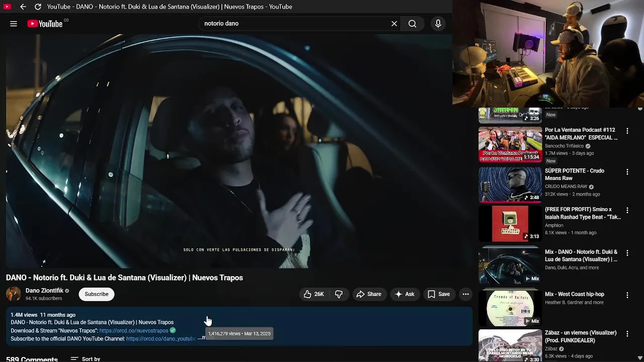The width and height of the screenshot is (644, 362).
Task: Open more actions menu beside Save
Action: click(x=466, y=294)
